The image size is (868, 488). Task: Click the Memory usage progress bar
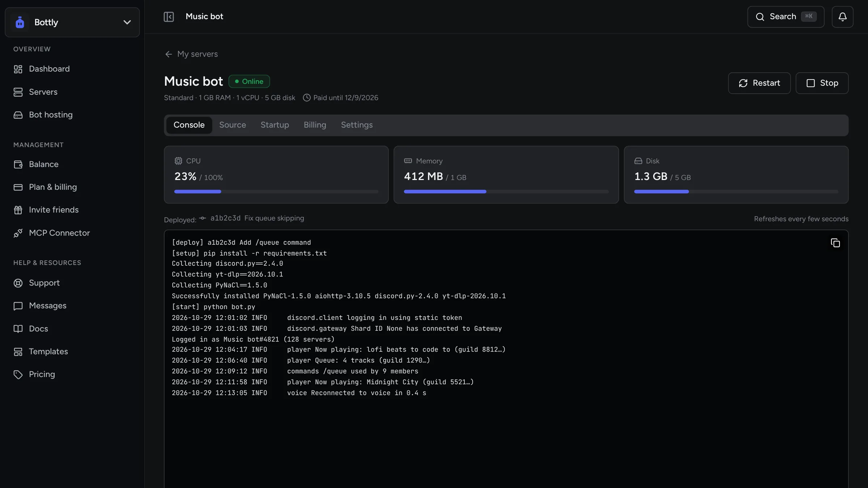click(506, 192)
